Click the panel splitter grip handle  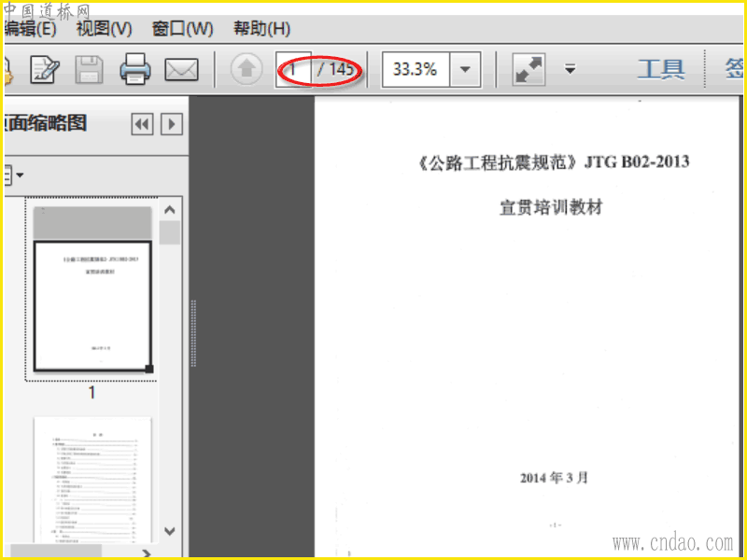pos(193,333)
